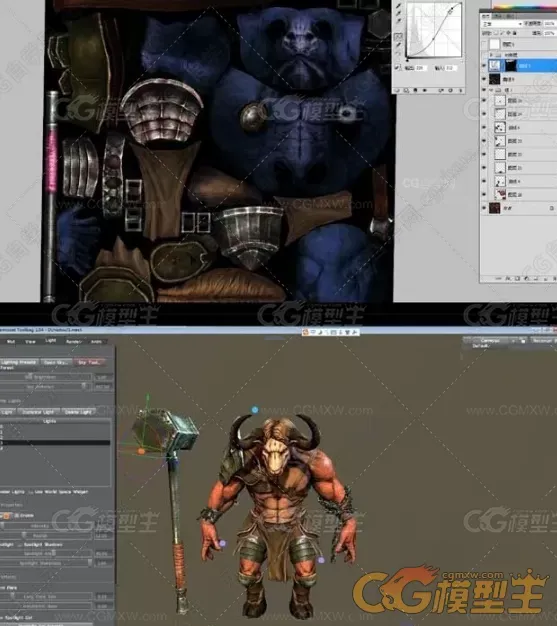Expand the collapsed layer group
The width and height of the screenshot is (557, 626).
click(x=492, y=54)
